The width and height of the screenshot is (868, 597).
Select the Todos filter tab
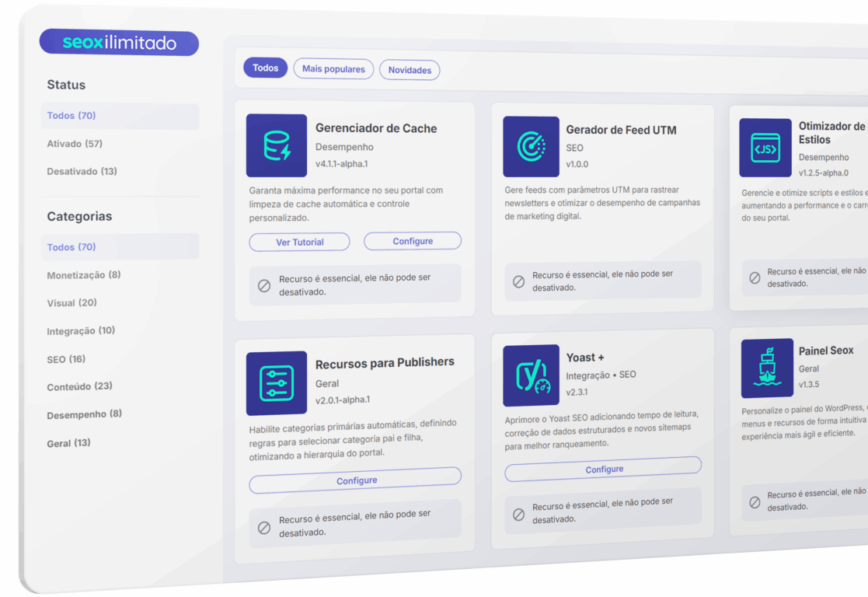[x=265, y=68]
